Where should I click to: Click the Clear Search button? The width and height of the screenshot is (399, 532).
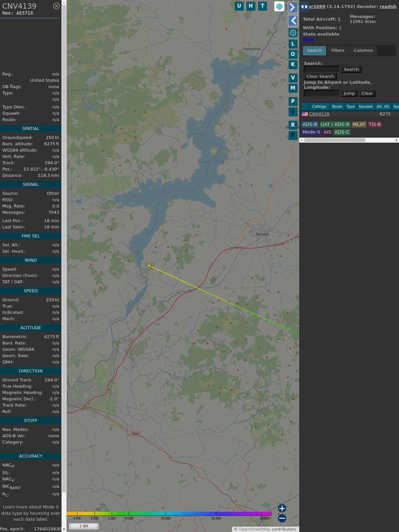(x=320, y=76)
